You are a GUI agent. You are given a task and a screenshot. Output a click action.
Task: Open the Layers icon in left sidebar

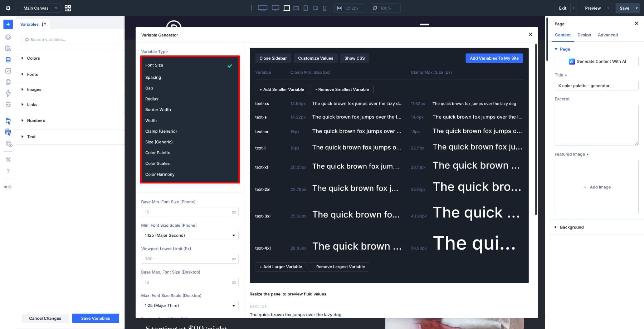[8, 37]
